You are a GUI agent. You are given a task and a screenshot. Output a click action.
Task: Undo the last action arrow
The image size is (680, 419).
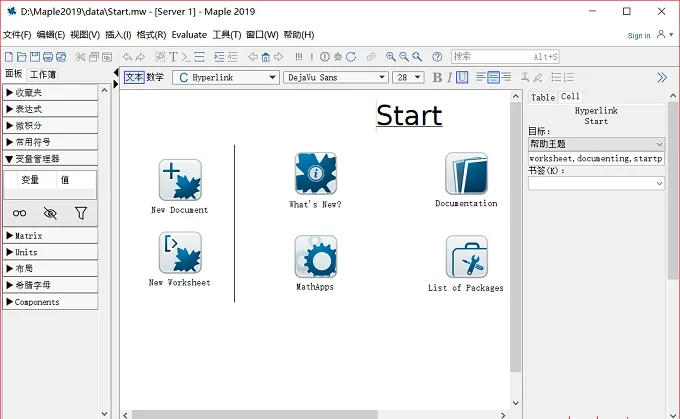tap(127, 57)
